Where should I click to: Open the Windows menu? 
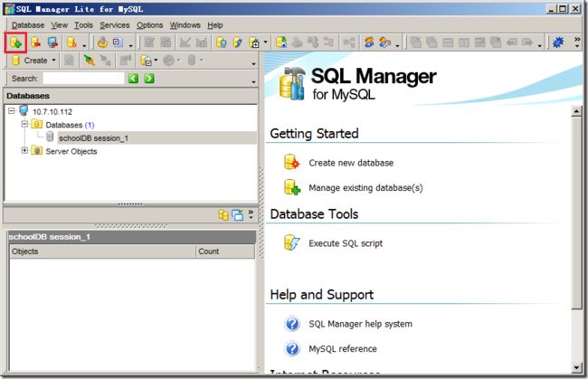[185, 25]
